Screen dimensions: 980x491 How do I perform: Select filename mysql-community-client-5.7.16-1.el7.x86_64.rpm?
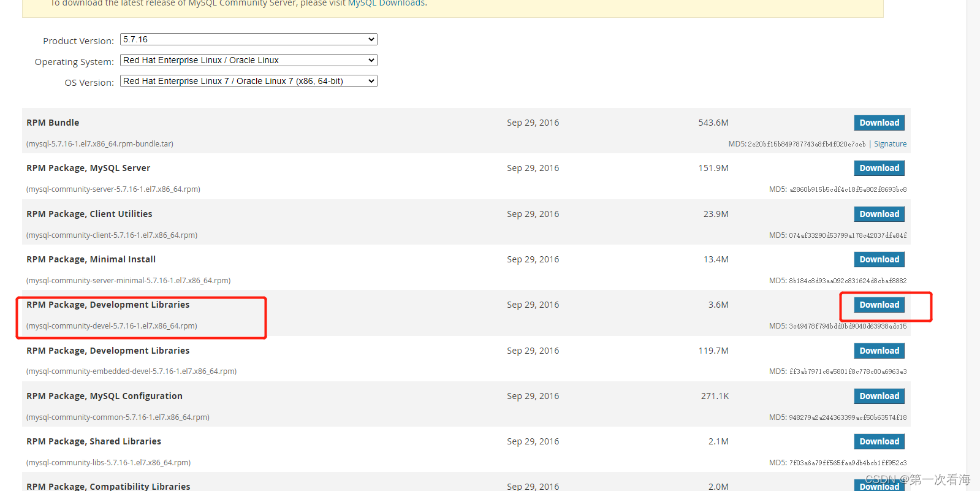(x=112, y=235)
